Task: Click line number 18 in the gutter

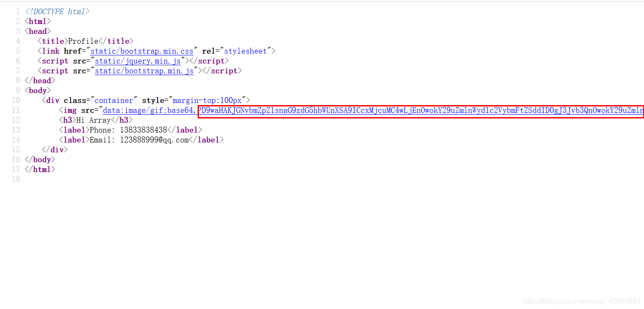Action: (x=16, y=179)
